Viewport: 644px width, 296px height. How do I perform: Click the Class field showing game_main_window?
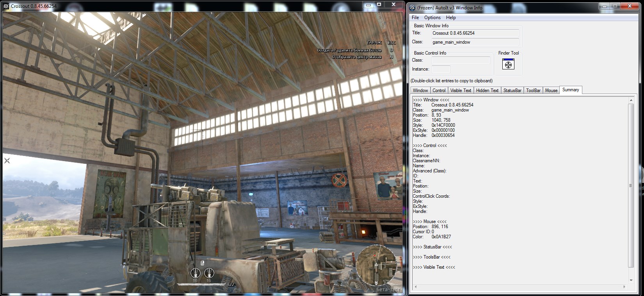click(x=475, y=42)
